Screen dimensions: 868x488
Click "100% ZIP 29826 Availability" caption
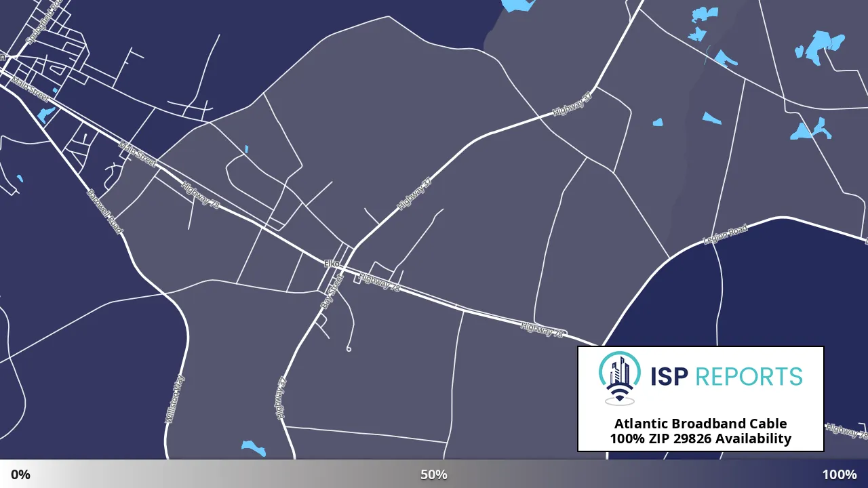[x=701, y=439]
